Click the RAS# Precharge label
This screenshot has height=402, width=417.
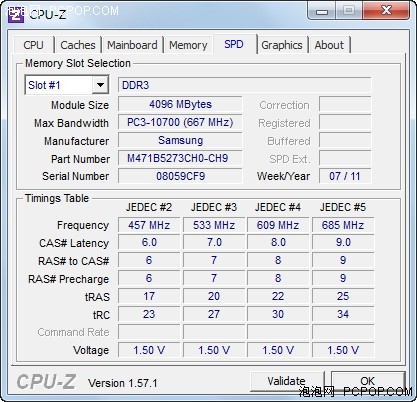pyautogui.click(x=69, y=279)
